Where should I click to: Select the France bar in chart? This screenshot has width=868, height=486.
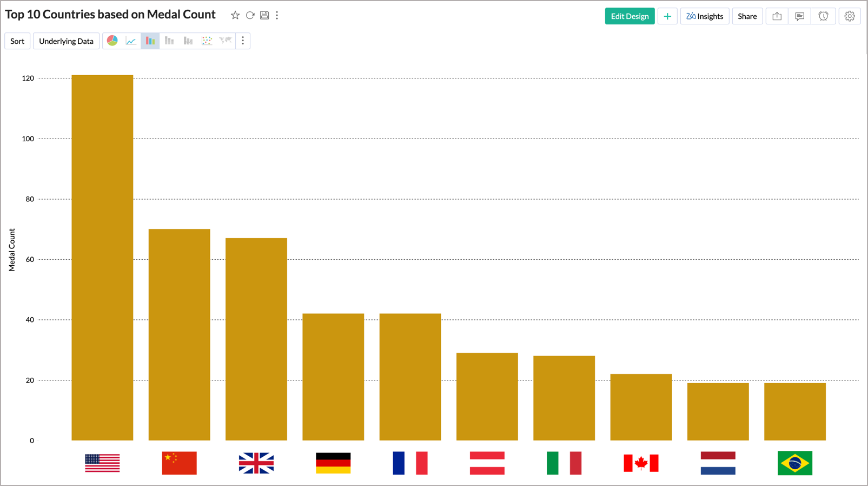[410, 377]
